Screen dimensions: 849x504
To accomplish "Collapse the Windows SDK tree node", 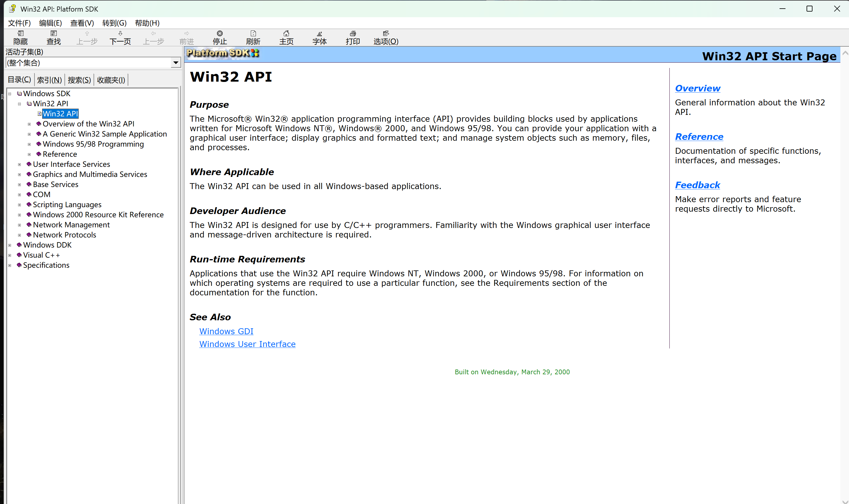I will click(x=9, y=94).
